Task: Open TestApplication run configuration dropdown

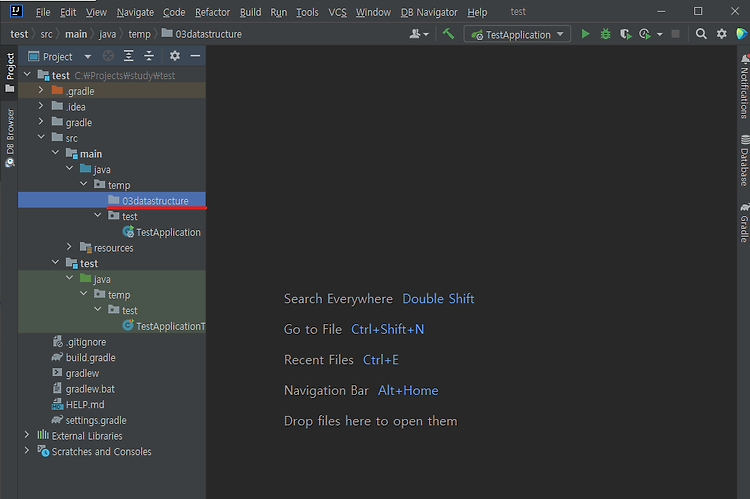Action: coord(518,34)
